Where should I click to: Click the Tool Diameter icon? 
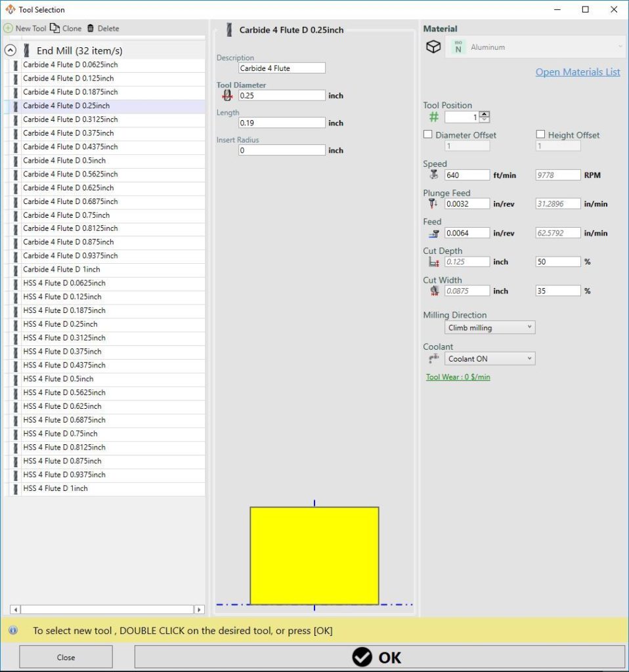(227, 94)
